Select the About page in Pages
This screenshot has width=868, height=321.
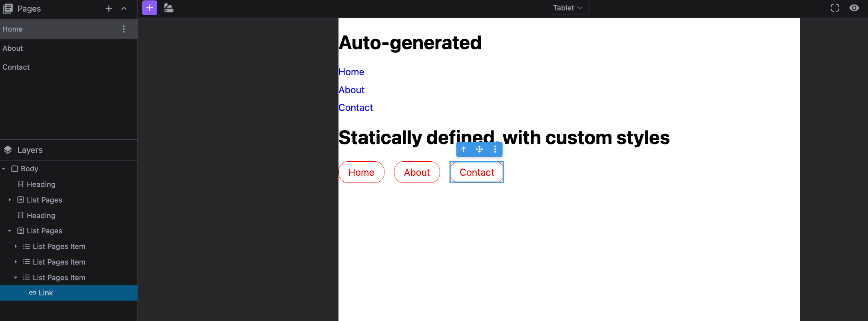point(69,48)
